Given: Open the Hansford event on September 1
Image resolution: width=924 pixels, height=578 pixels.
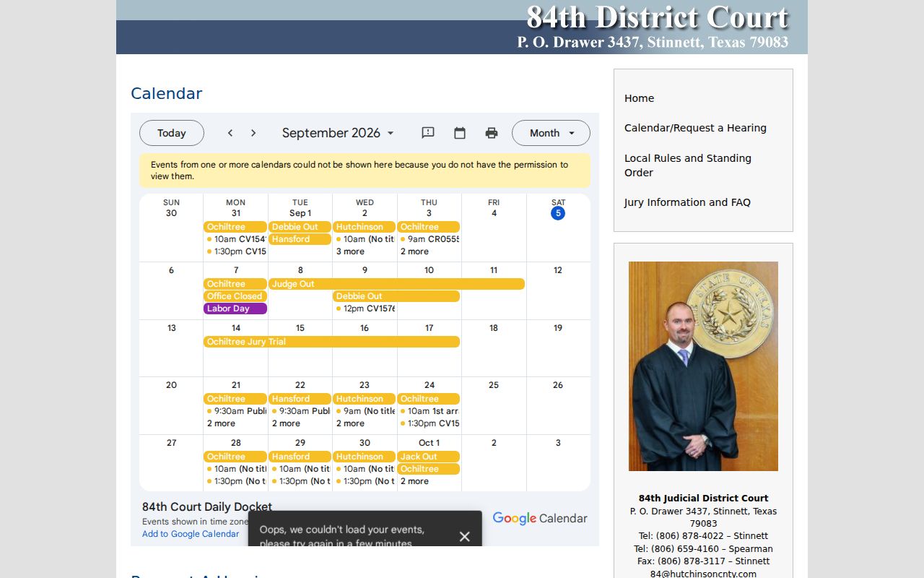Looking at the screenshot, I should tap(300, 239).
